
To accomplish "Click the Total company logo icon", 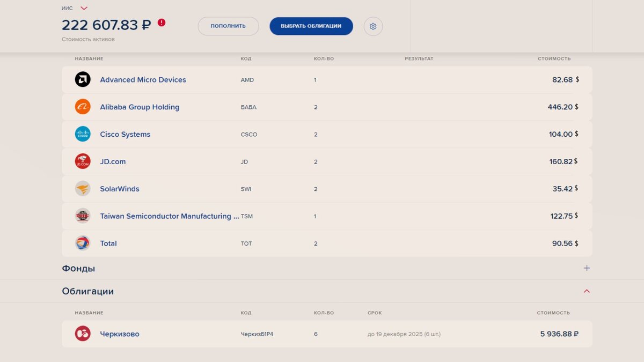I will [83, 243].
